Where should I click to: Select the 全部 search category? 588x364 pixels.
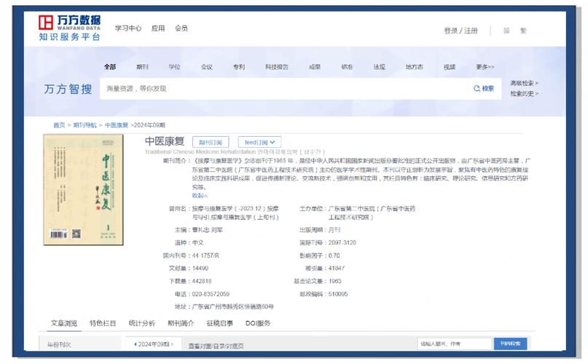pyautogui.click(x=110, y=67)
